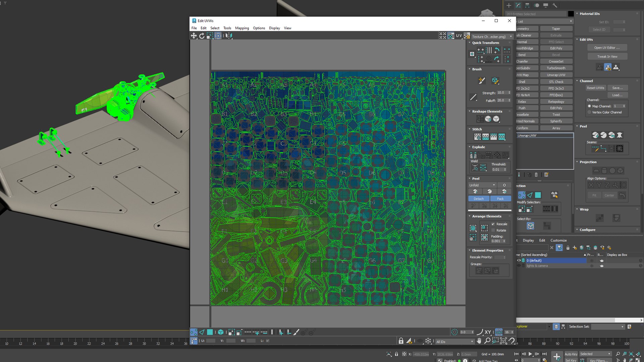
Task: Select the Vertex Color Channel radio button
Action: pyautogui.click(x=589, y=112)
